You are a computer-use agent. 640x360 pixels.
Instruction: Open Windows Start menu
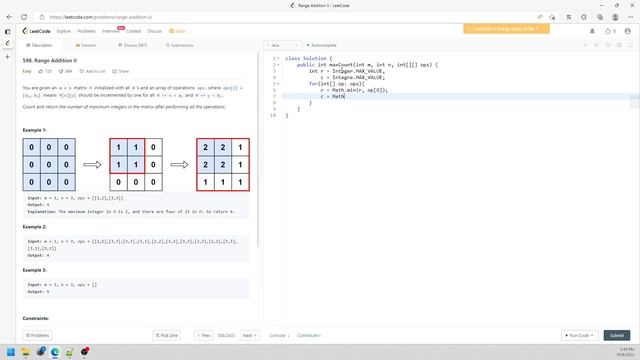point(11,352)
